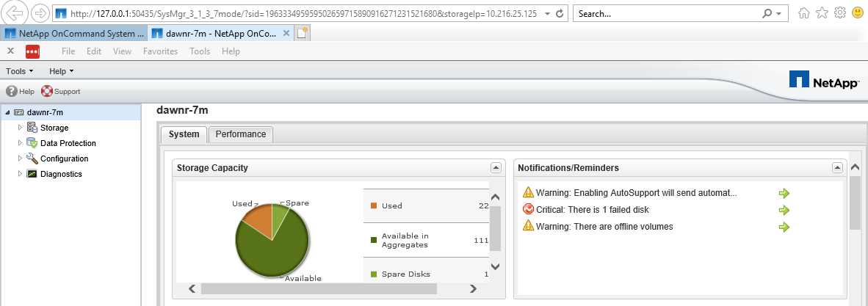Open the Favorites menu
This screenshot has height=306, width=868.
click(x=160, y=51)
